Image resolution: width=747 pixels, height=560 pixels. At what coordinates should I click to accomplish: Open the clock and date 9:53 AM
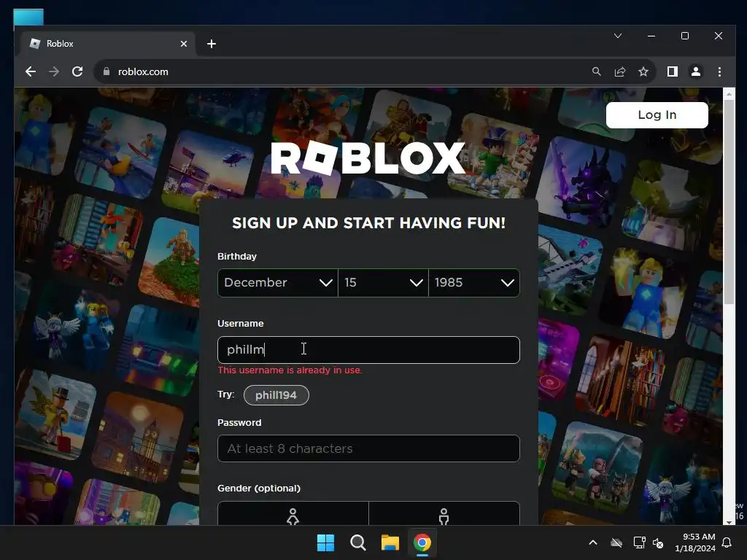point(695,542)
